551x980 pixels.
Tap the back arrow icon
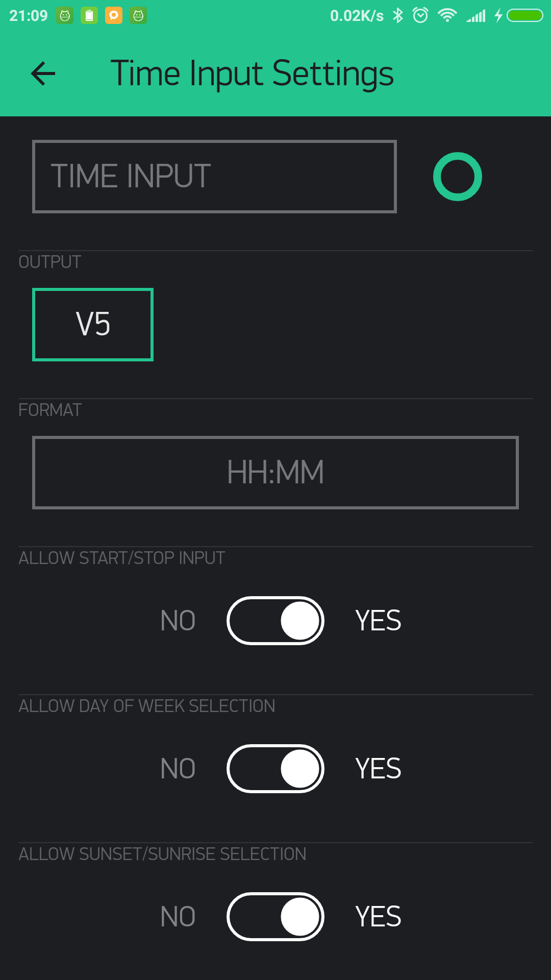[43, 73]
